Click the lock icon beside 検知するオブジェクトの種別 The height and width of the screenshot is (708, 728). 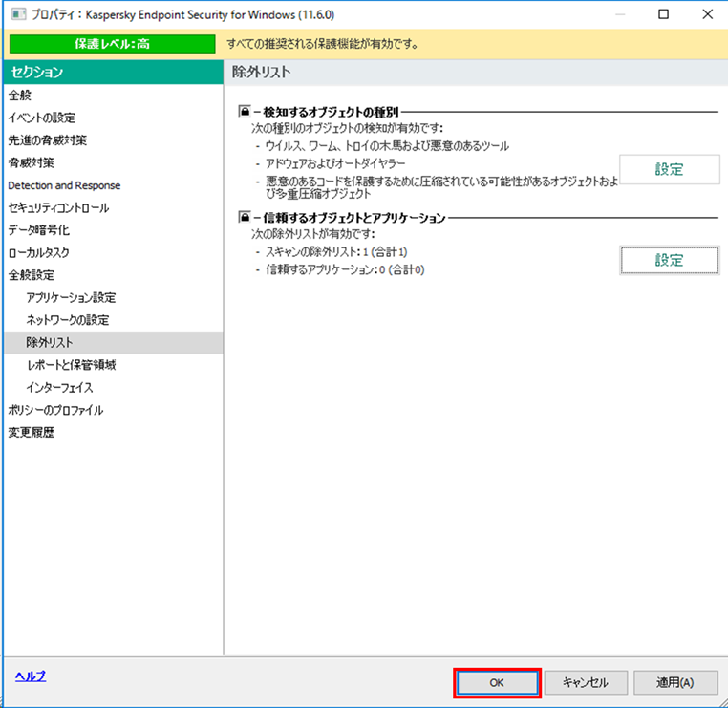(x=245, y=112)
